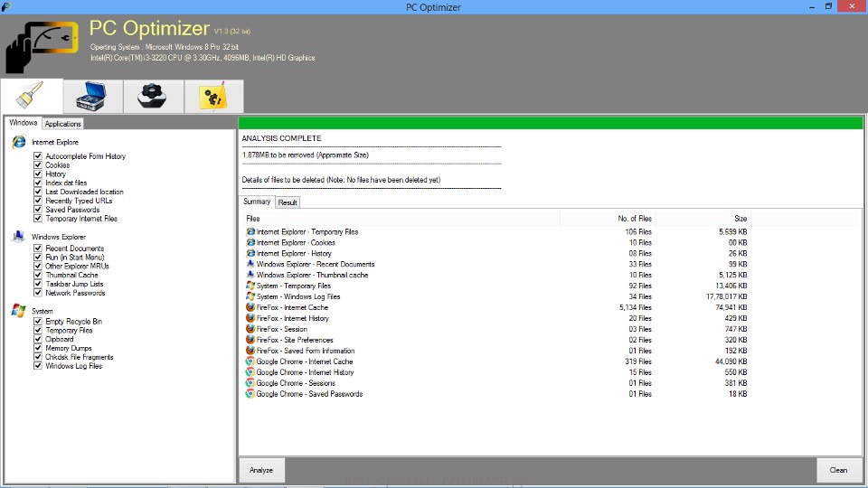Select the Result tab
This screenshot has width=868, height=488.
point(288,202)
